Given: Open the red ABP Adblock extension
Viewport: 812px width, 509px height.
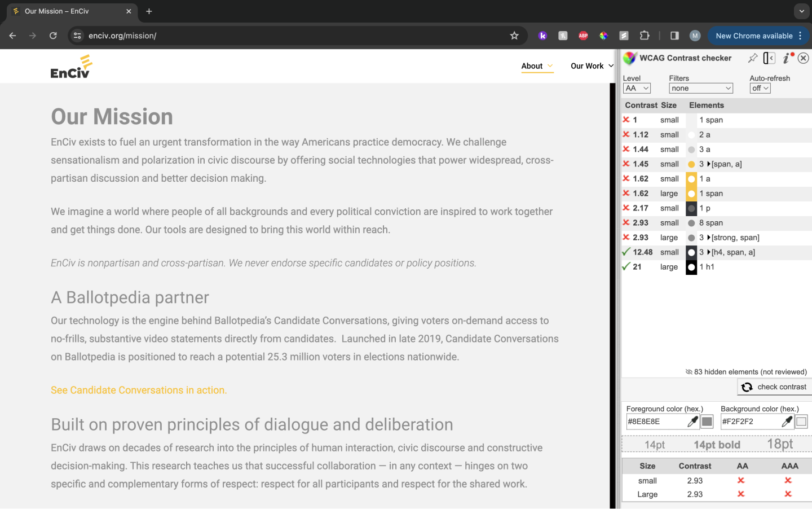Looking at the screenshot, I should click(x=583, y=36).
